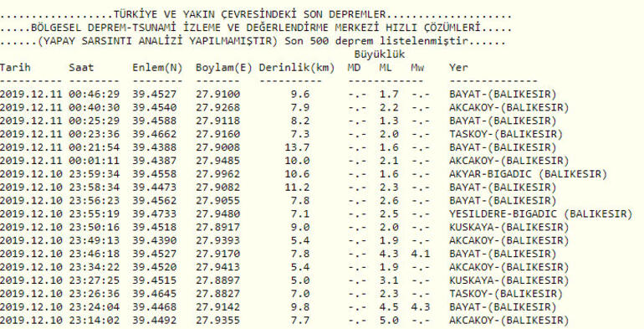Click latitude 39.4588
Viewport: 644px width, 329px height.
tap(154, 121)
